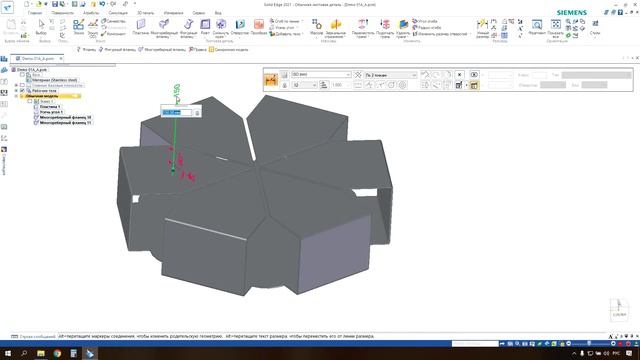Open the Симуляция ribbon tab
Screen dimensions: 640x360
pyautogui.click(x=118, y=13)
